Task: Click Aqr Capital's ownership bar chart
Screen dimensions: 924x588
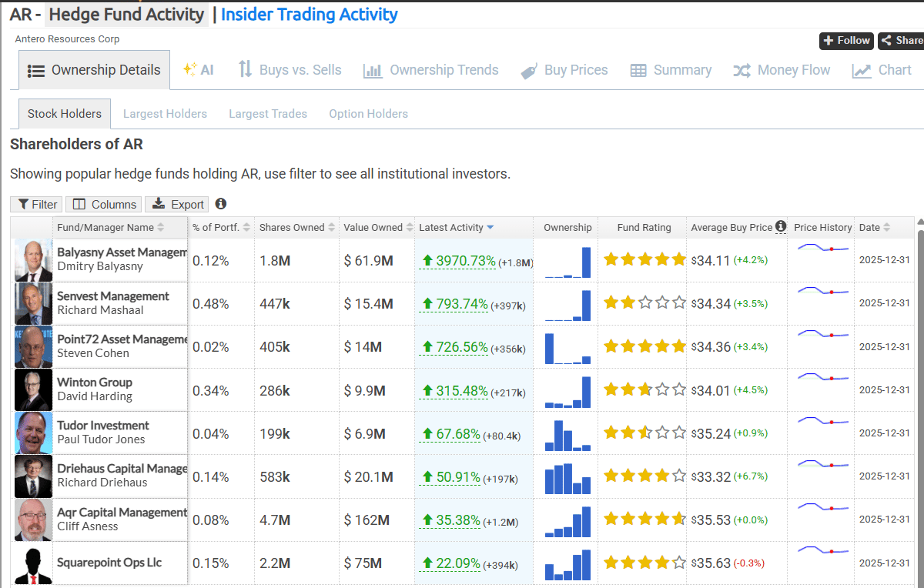Action: [x=567, y=521]
